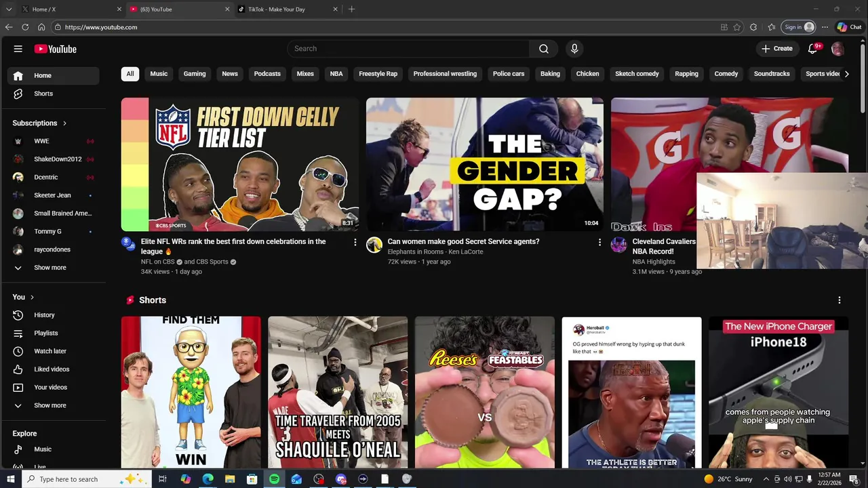Viewport: 868px width, 488px height.
Task: Select the Gaming filter chip
Action: [195, 74]
